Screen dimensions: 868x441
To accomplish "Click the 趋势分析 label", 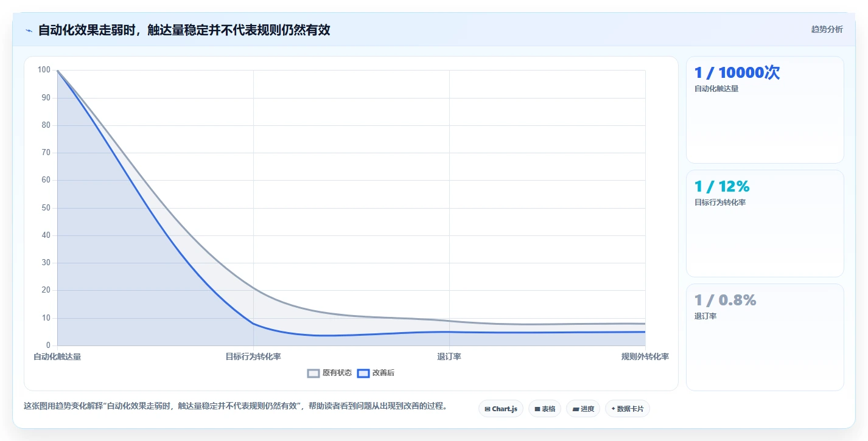I will pos(827,29).
